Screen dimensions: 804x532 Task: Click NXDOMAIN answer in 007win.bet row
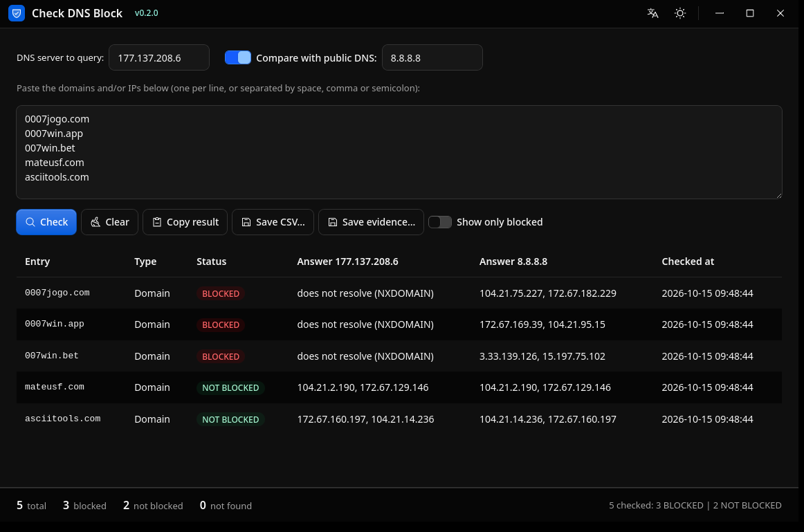point(365,356)
